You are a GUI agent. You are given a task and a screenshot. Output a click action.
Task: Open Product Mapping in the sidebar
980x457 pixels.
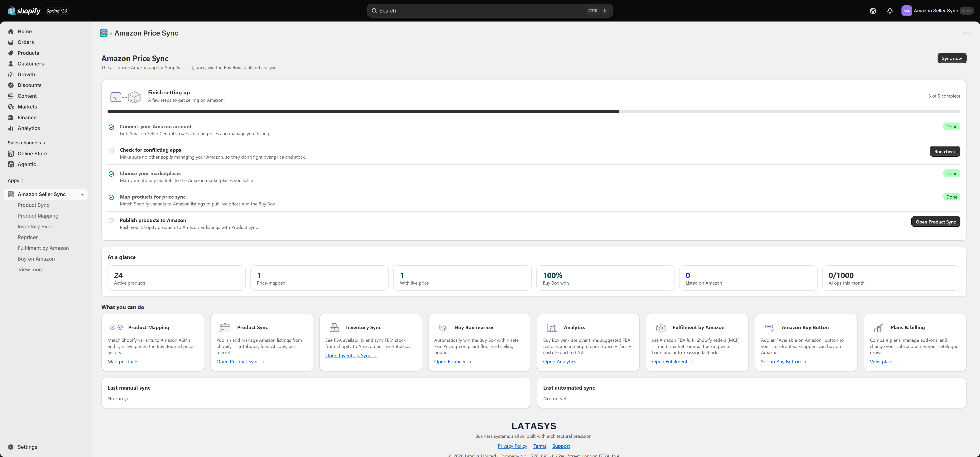point(38,216)
